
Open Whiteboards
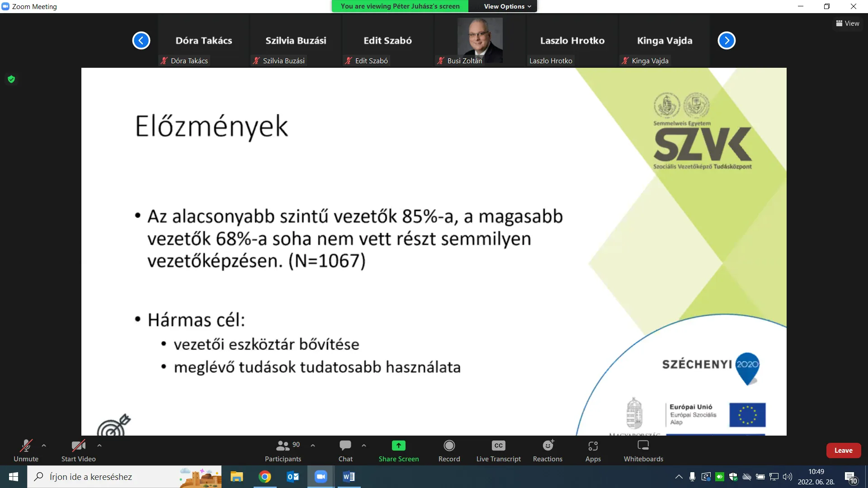point(643,450)
